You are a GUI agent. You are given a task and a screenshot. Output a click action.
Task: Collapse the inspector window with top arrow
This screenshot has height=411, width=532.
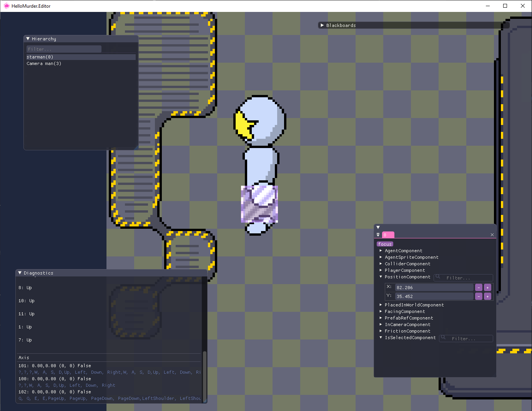[378, 228]
